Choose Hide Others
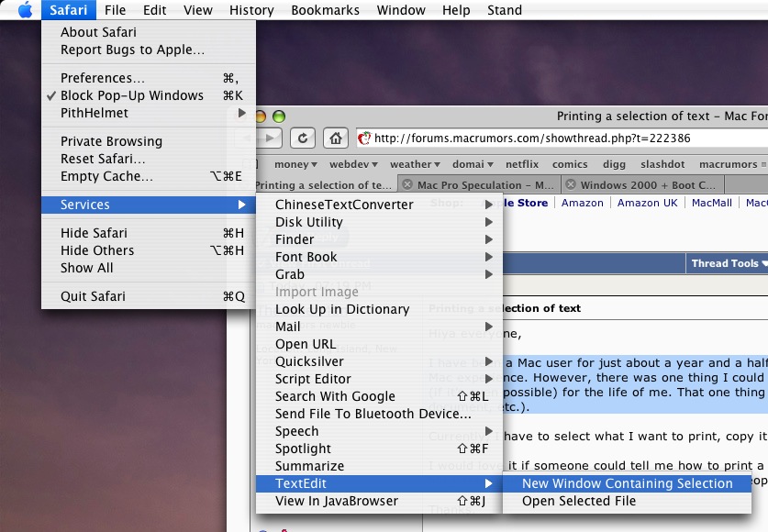 149,250
